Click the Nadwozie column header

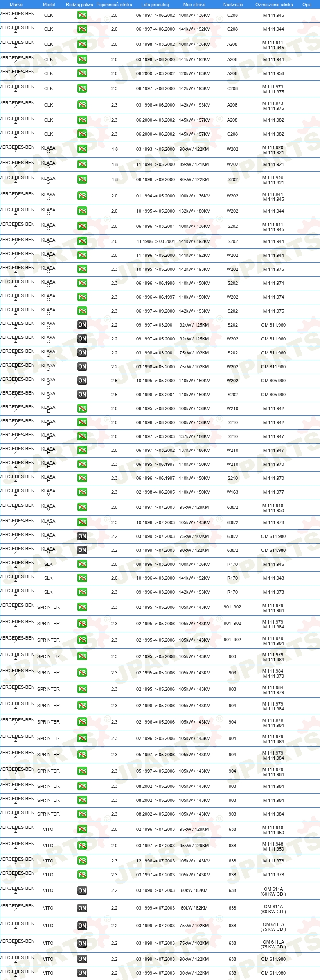233,5
